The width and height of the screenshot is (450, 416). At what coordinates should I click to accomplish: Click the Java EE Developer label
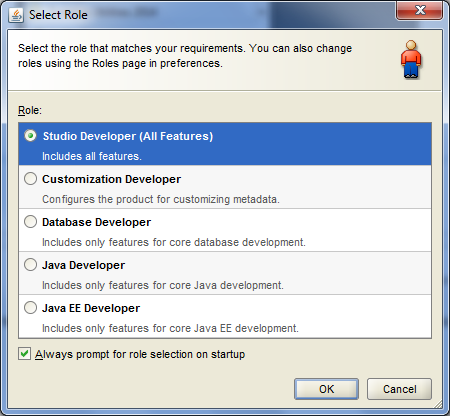point(91,308)
